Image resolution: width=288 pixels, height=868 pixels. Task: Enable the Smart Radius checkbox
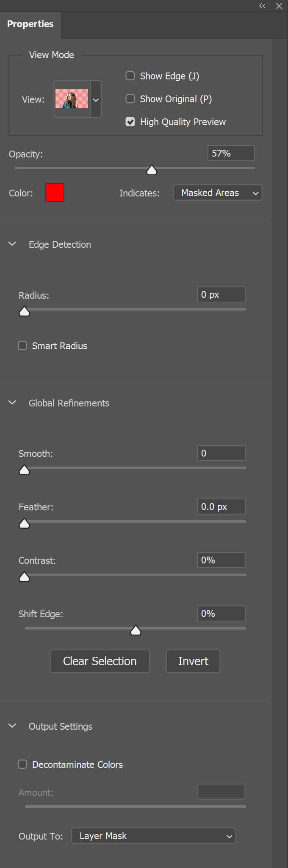click(x=22, y=346)
